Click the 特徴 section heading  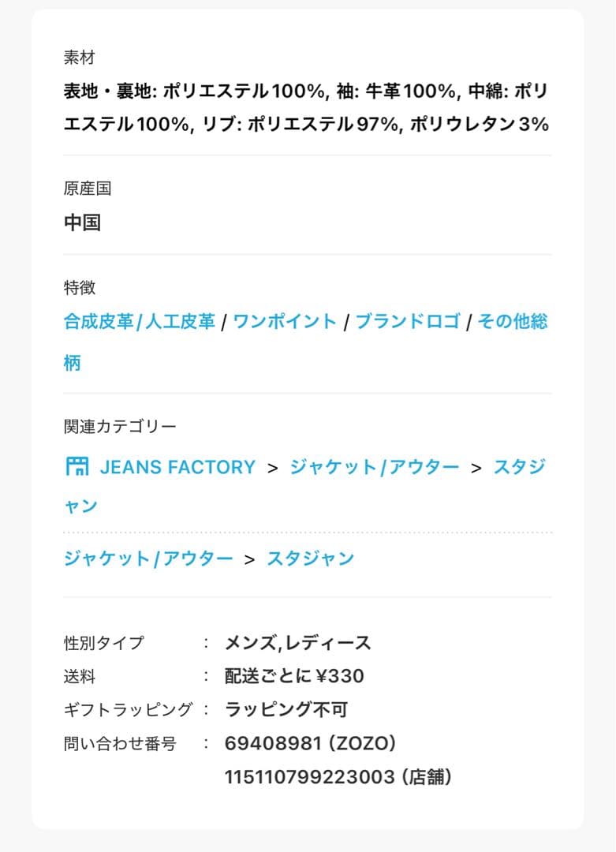79,287
